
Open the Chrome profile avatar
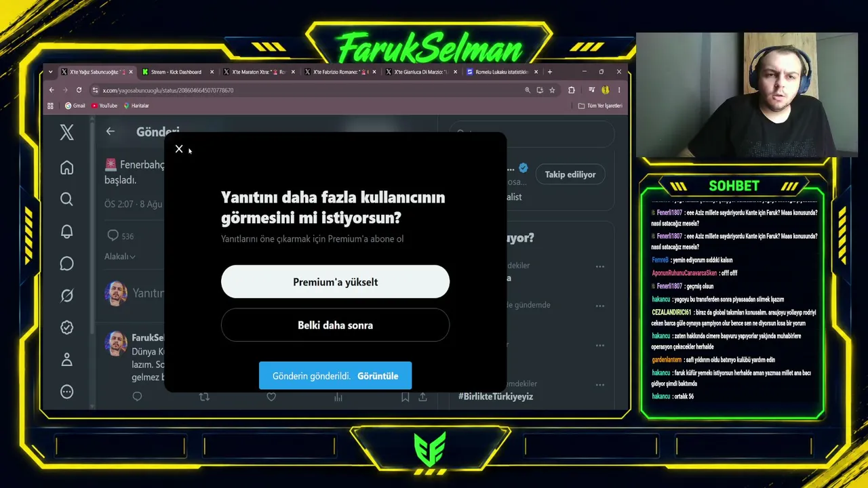pos(605,90)
